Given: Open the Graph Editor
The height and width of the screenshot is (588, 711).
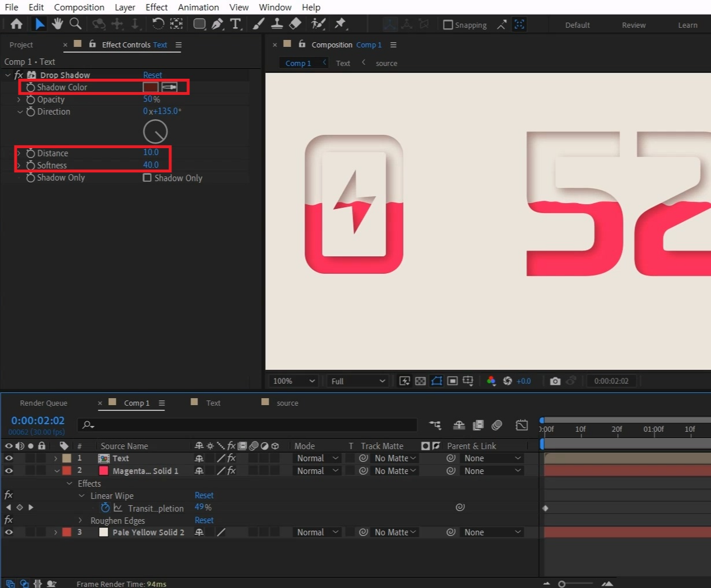Looking at the screenshot, I should (522, 425).
